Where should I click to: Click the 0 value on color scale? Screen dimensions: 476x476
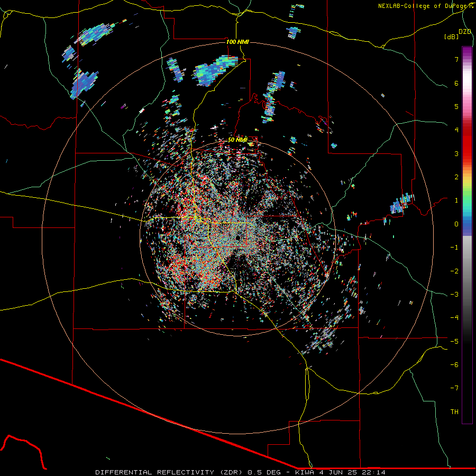456,224
